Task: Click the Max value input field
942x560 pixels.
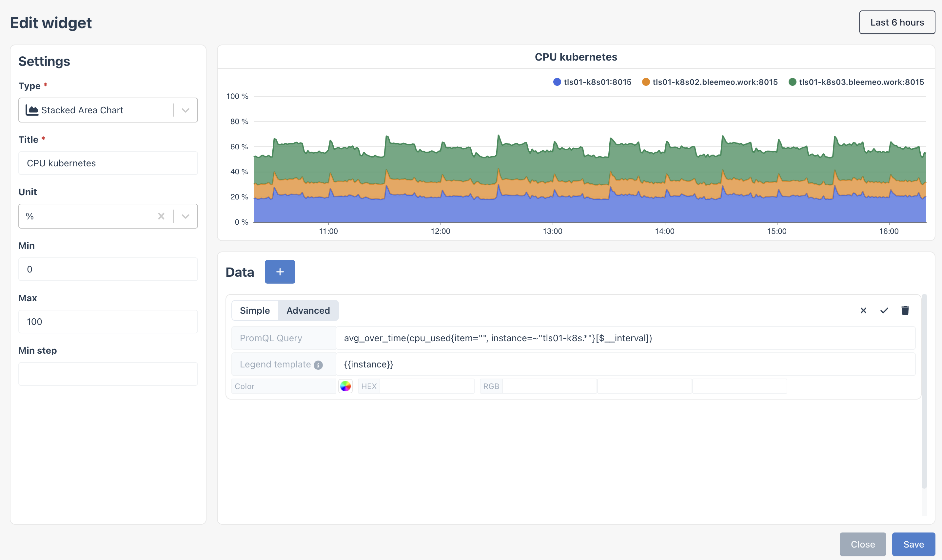Action: click(108, 321)
